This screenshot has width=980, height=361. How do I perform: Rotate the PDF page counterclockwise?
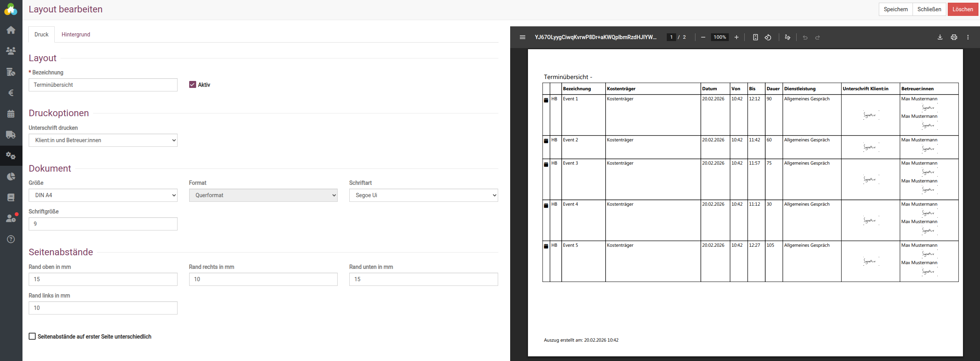coord(768,37)
